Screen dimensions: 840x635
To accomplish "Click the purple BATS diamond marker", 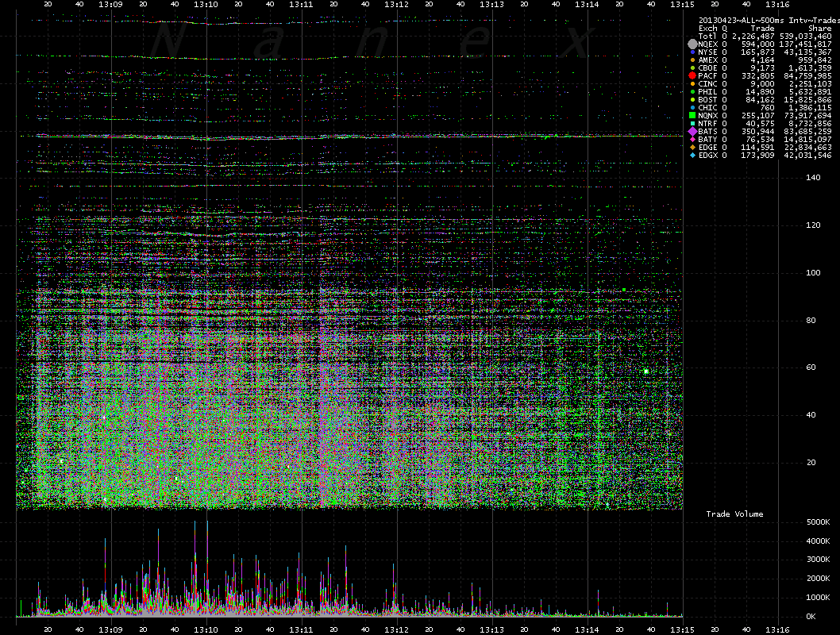I will click(692, 131).
